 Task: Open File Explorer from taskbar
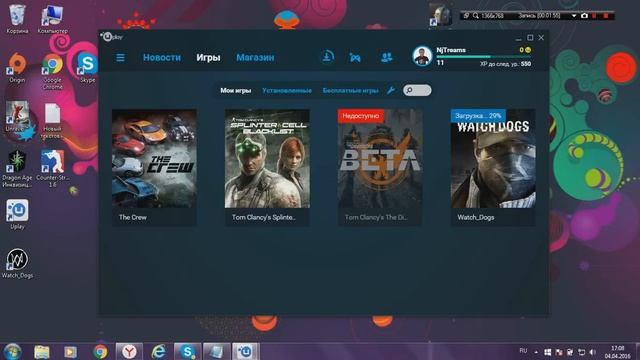point(41,351)
